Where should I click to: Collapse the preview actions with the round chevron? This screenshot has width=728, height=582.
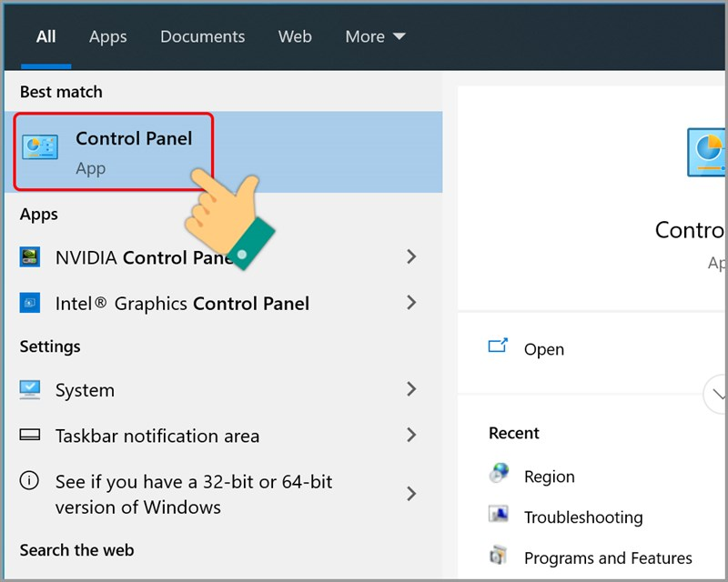tap(717, 394)
